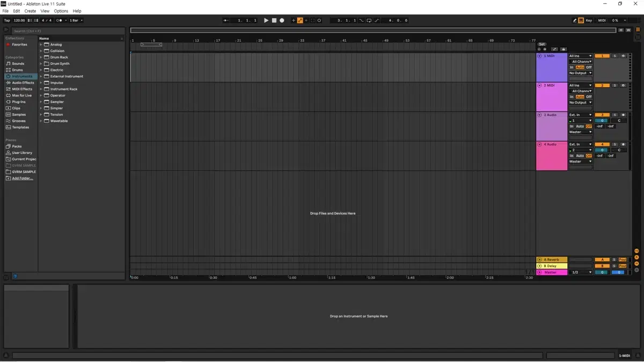Collapse the 3 Audio track fold button
The height and width of the screenshot is (362, 644).
[539, 115]
